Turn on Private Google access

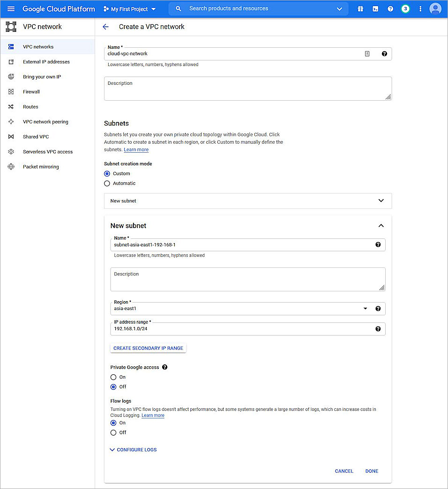point(114,377)
